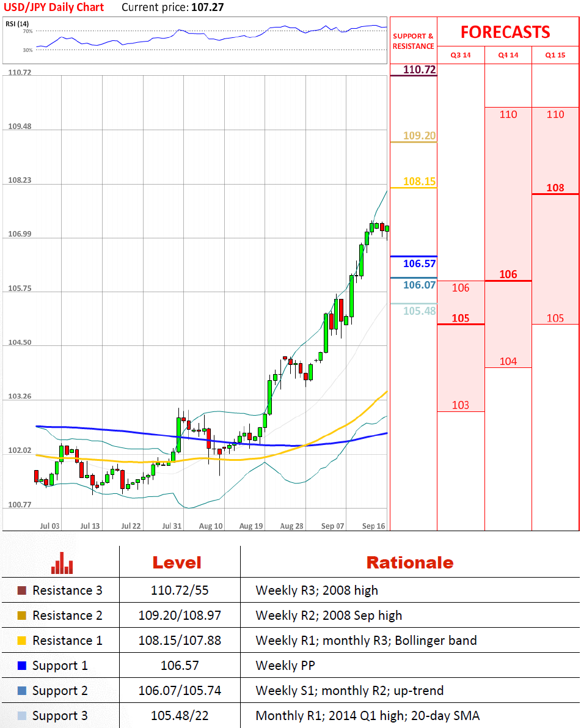Screen dimensions: 581x728
Task: Click the 109.20/108.97 level cell
Action: pos(180,616)
